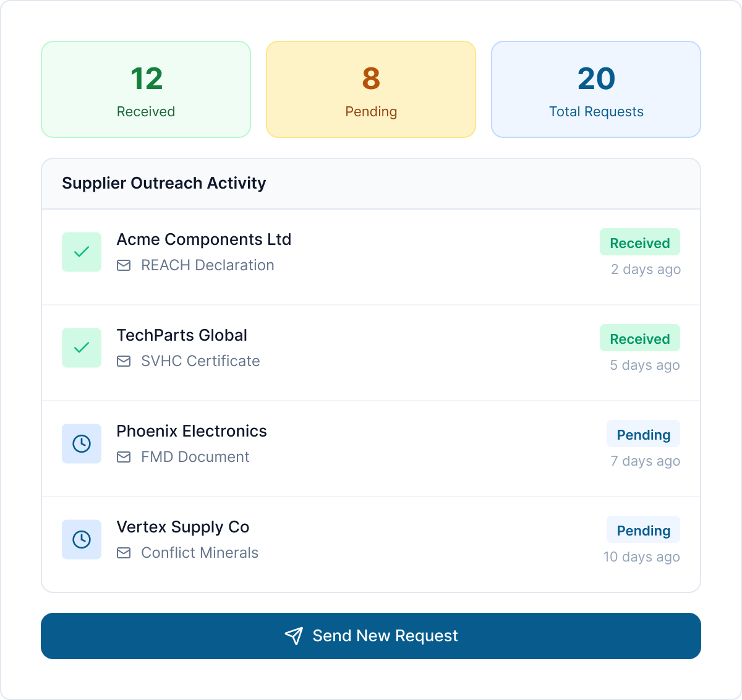Click the clock icon next to Phoenix Electronics

(81, 443)
